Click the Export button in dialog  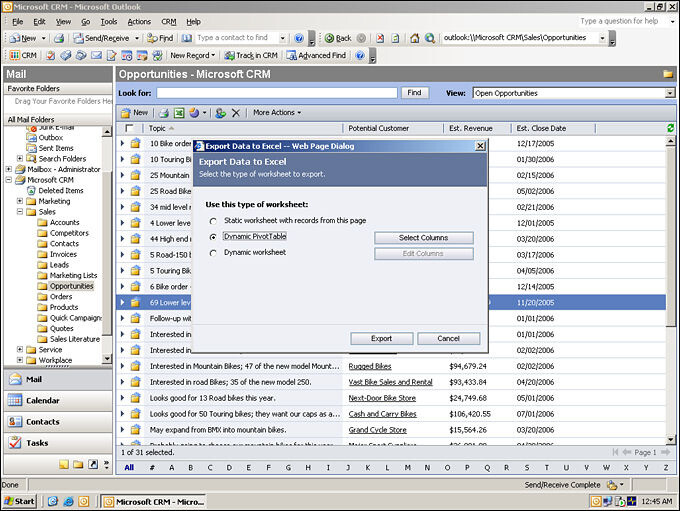point(382,338)
